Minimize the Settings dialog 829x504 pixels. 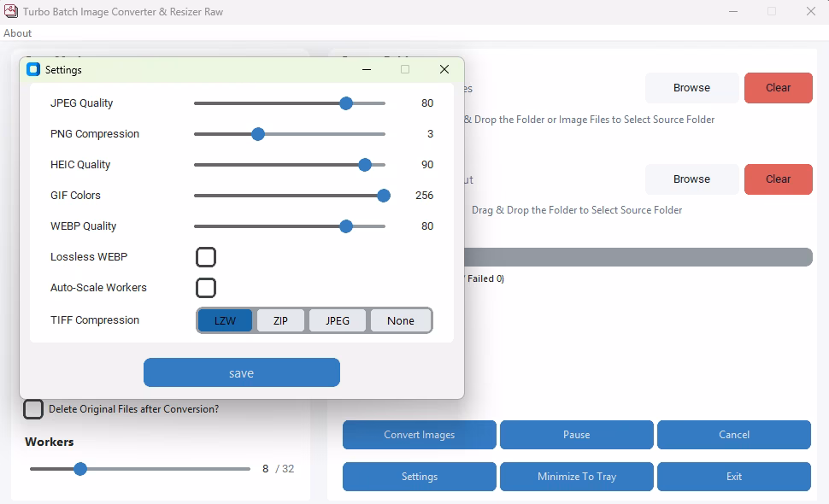(x=367, y=69)
